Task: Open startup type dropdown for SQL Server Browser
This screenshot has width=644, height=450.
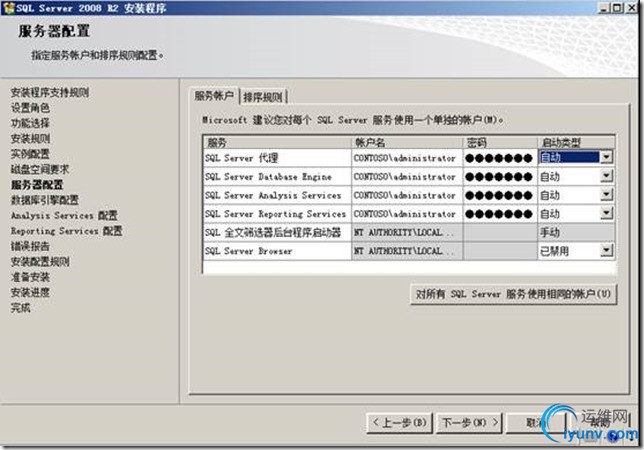Action: pos(606,250)
